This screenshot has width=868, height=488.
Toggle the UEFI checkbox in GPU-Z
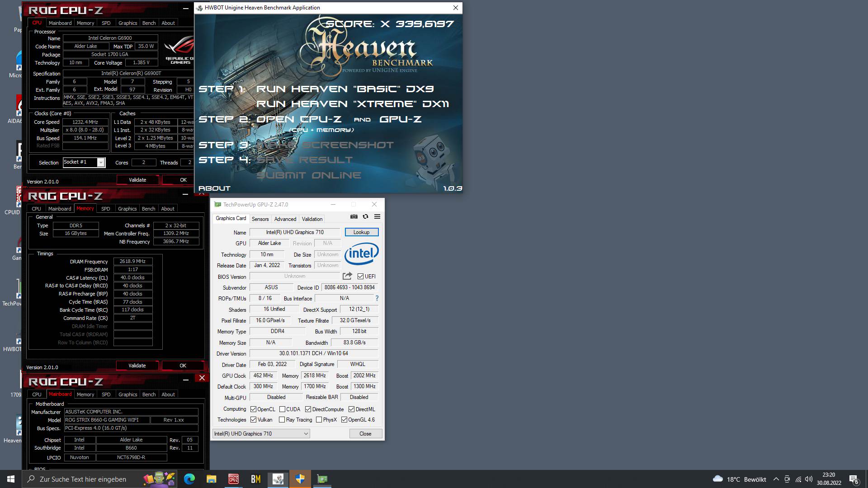pos(360,276)
